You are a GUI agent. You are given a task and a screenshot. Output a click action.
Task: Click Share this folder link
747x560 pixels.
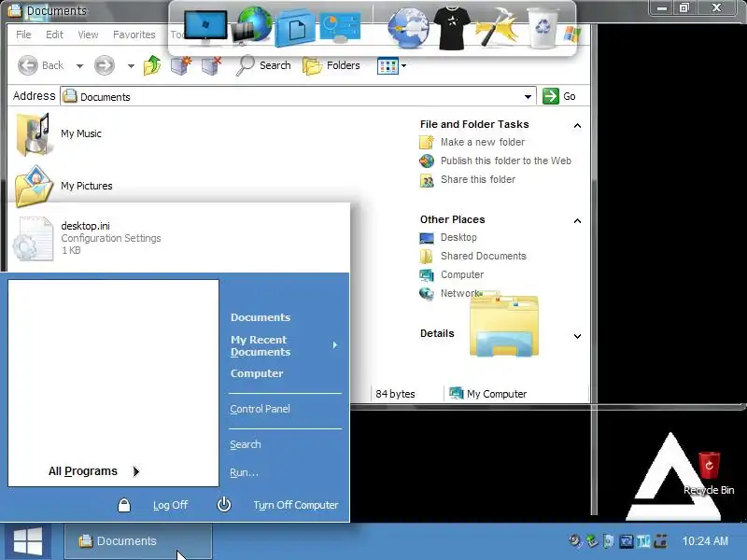tap(478, 179)
